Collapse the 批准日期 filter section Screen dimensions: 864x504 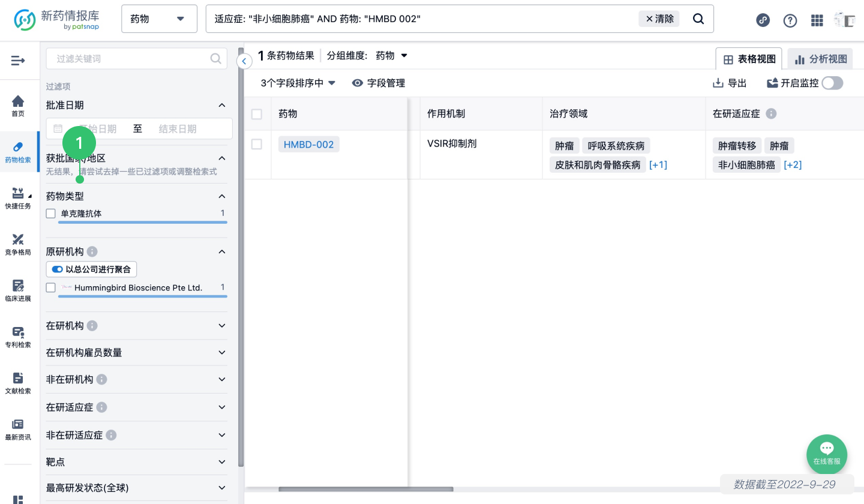coord(222,105)
